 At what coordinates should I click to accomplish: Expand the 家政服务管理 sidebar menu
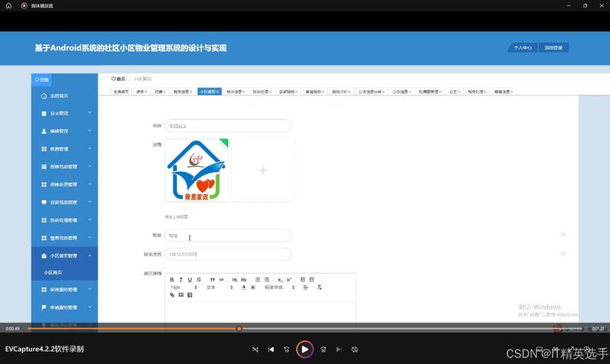(65, 289)
